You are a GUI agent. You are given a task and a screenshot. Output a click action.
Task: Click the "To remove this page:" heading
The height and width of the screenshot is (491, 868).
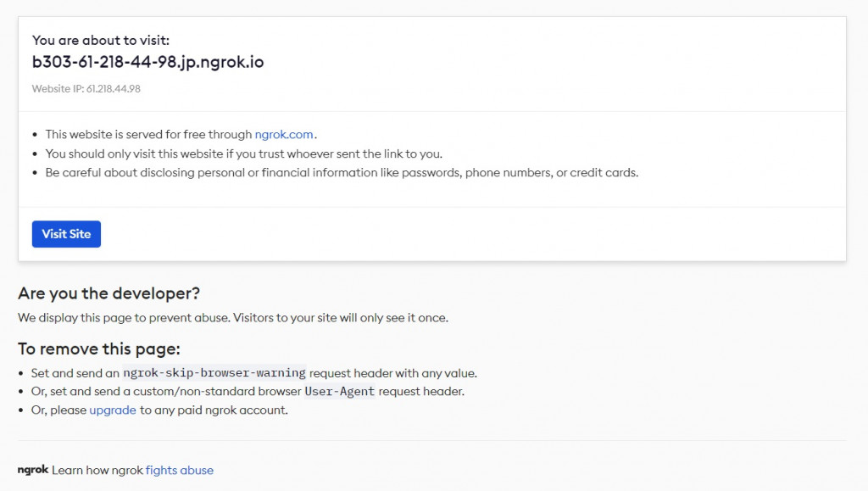pos(99,349)
